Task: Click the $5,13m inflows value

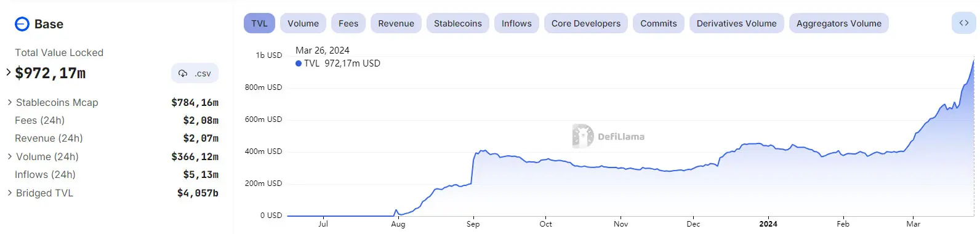Action: [x=201, y=174]
